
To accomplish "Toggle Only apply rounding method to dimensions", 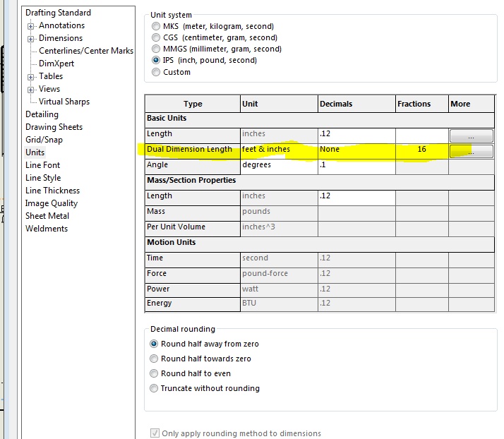I will point(155,433).
